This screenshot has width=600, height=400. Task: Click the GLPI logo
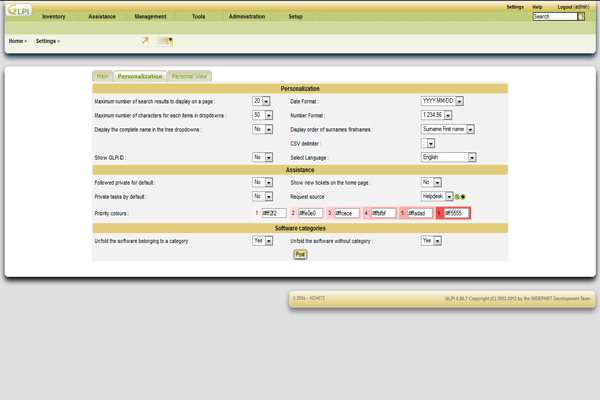17,12
